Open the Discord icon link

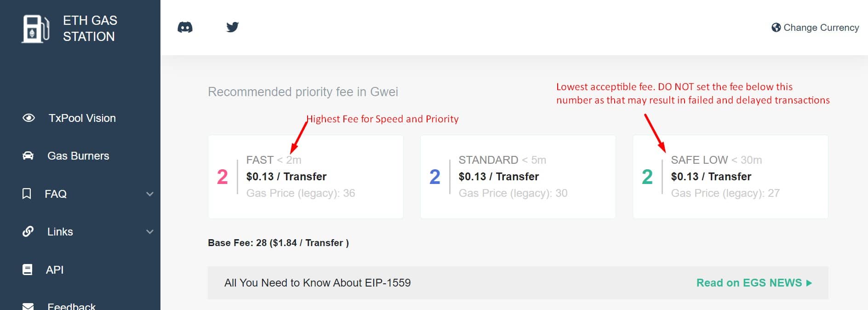[185, 28]
